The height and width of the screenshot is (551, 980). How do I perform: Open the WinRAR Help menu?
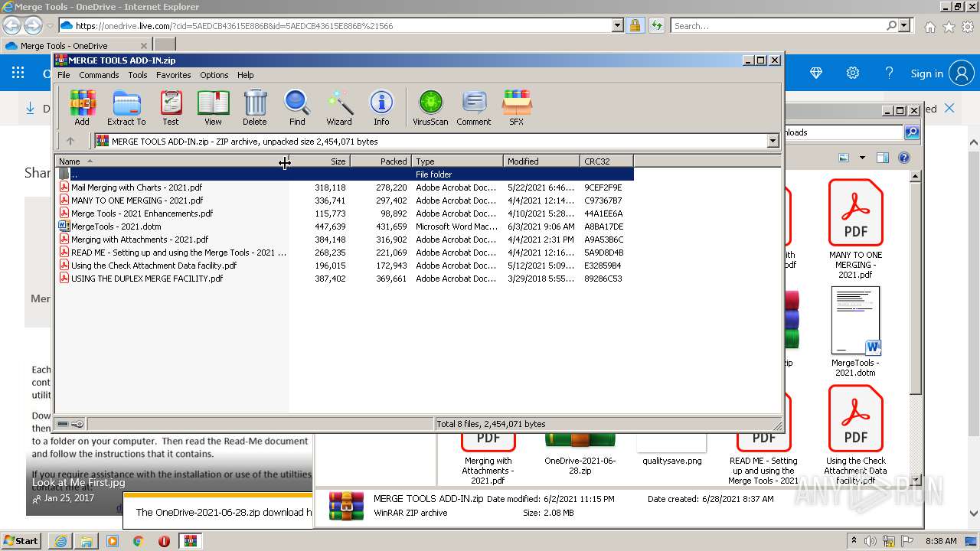246,75
